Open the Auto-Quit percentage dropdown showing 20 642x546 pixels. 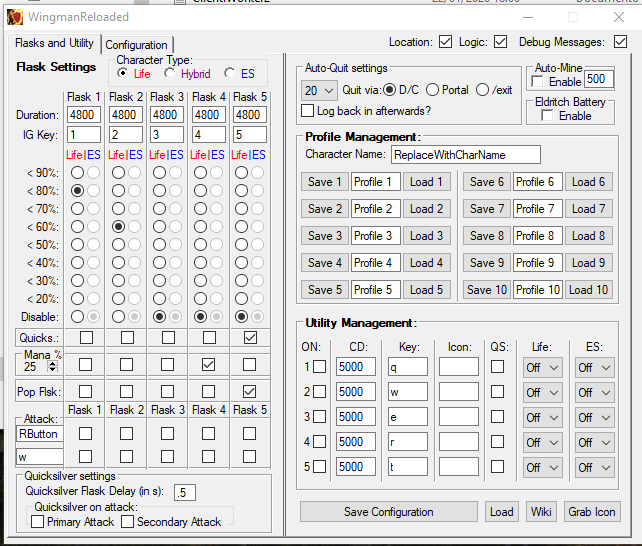pos(319,90)
